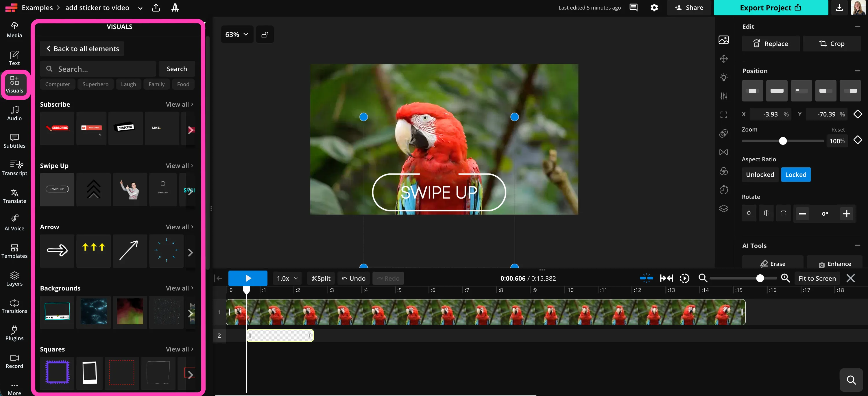Open the Plugins sidebar panel

coord(14,333)
